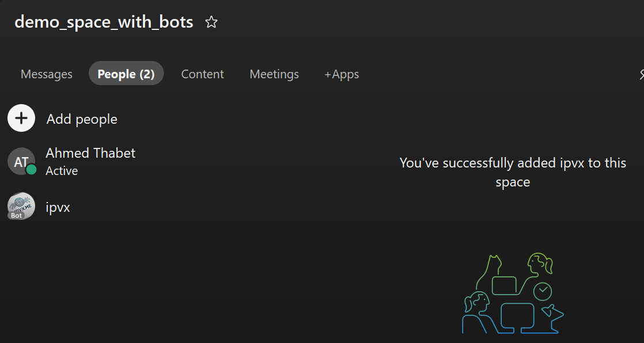Click the clock in the illustration
The height and width of the screenshot is (343, 644).
pyautogui.click(x=543, y=291)
